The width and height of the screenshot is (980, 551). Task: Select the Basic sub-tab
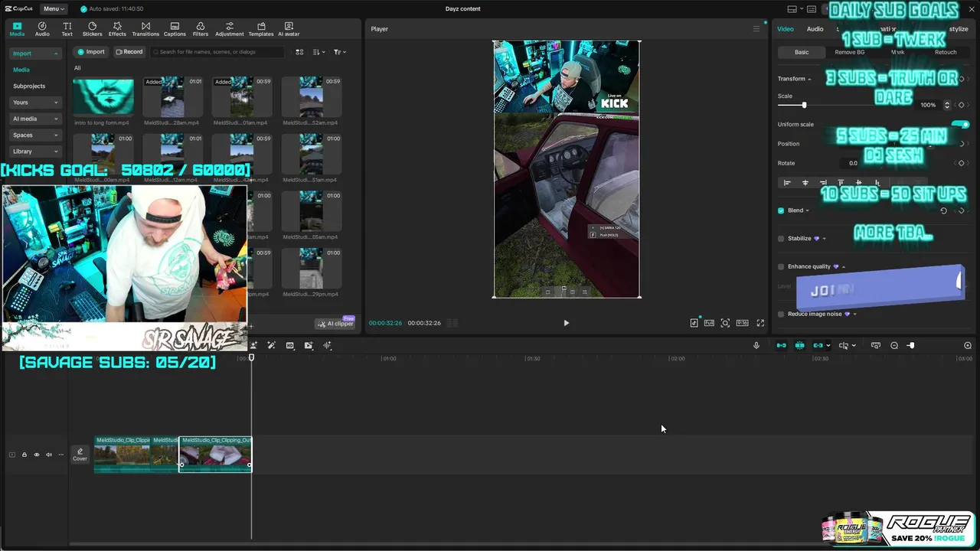801,52
